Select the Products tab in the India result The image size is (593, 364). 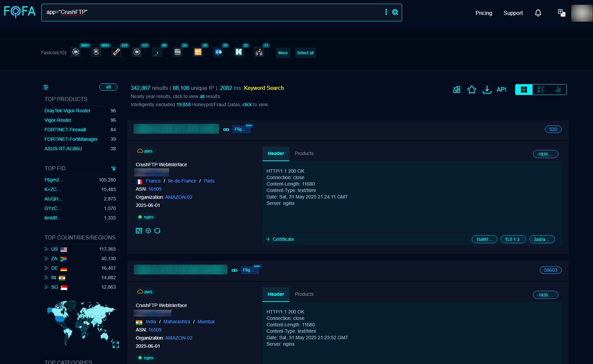[x=304, y=294]
